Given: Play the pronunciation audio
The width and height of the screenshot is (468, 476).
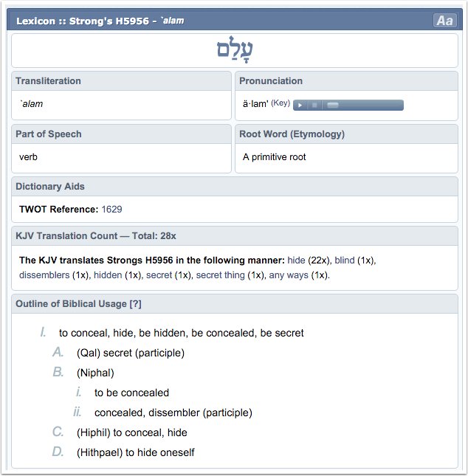Looking at the screenshot, I should tap(300, 105).
